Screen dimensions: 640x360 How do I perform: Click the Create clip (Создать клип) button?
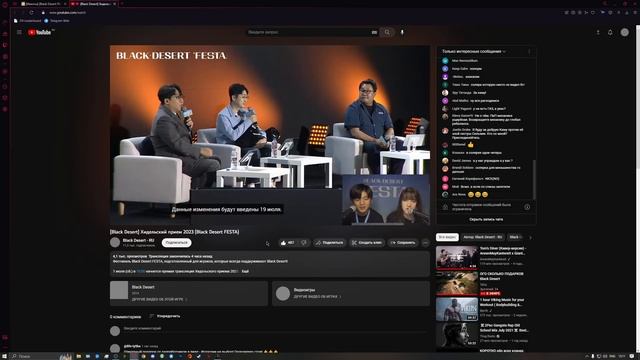[366, 242]
